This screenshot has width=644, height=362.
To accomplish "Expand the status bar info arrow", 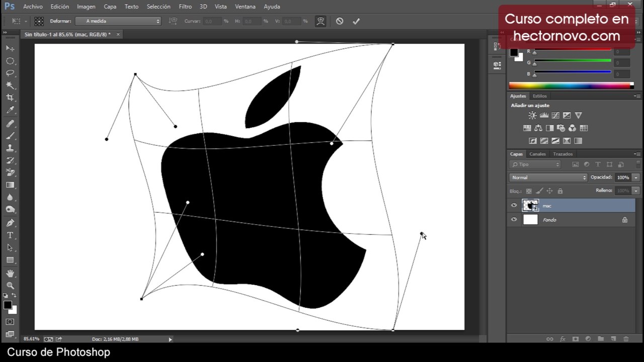I will (170, 339).
